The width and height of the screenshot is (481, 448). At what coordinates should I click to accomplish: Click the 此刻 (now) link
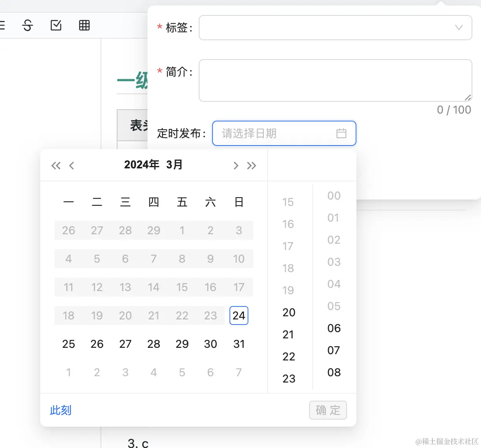pos(61,410)
